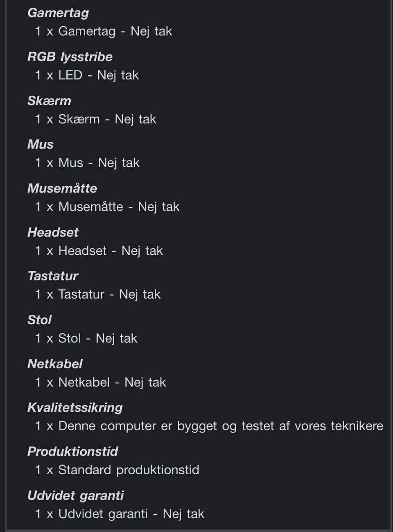
Task: Click the Tastatur section heading
Action: pos(53,276)
